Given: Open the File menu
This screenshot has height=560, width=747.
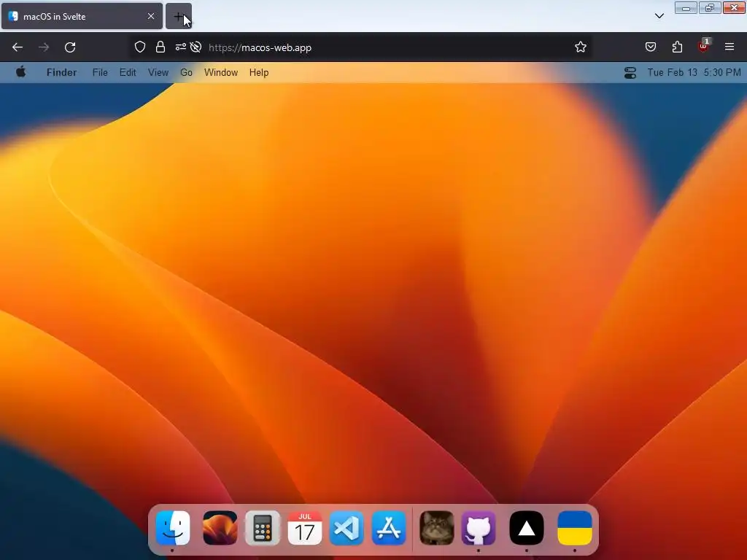Looking at the screenshot, I should [x=100, y=72].
